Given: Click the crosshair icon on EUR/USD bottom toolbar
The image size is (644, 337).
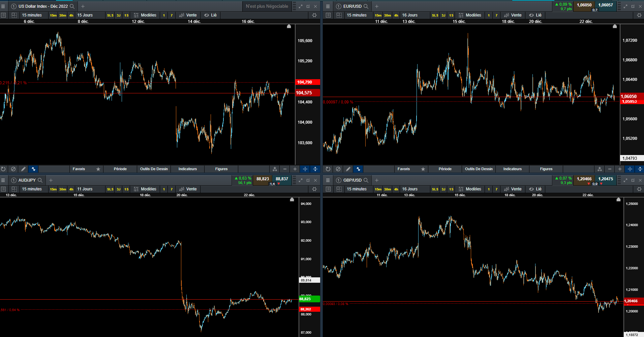Looking at the screenshot, I should [630, 169].
